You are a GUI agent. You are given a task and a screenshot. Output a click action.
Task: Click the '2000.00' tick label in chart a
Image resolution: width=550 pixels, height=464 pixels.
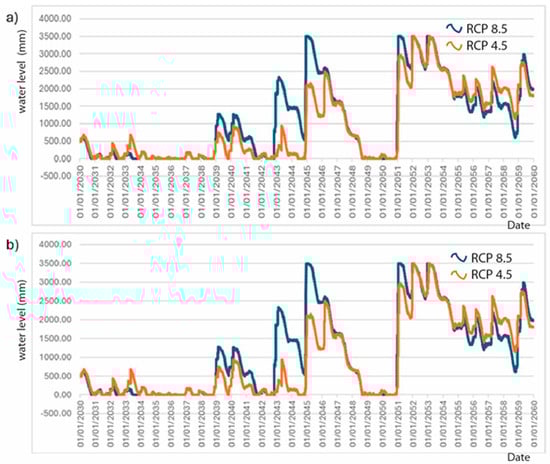click(55, 88)
